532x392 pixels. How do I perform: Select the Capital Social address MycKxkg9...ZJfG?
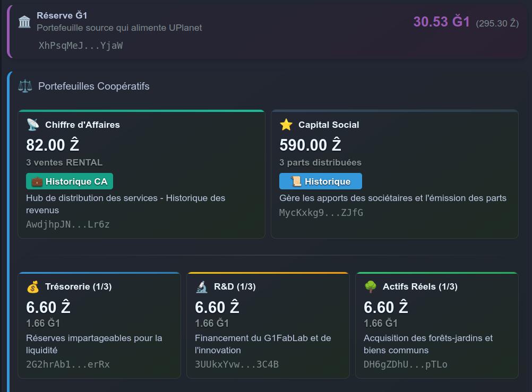click(321, 213)
